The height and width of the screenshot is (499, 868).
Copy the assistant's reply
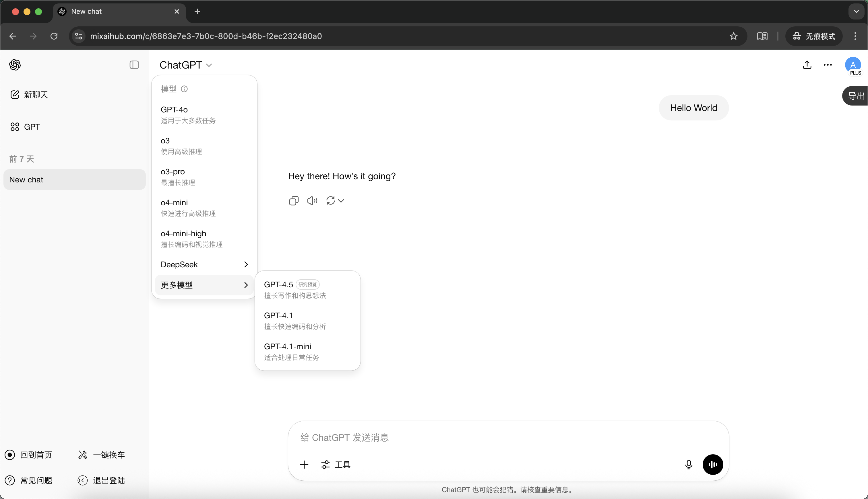pos(294,200)
